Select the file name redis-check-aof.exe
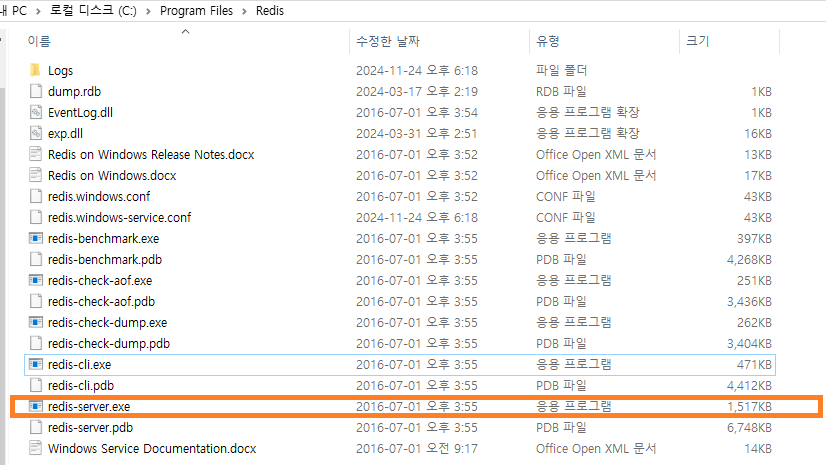The height and width of the screenshot is (465, 826). coord(100,280)
